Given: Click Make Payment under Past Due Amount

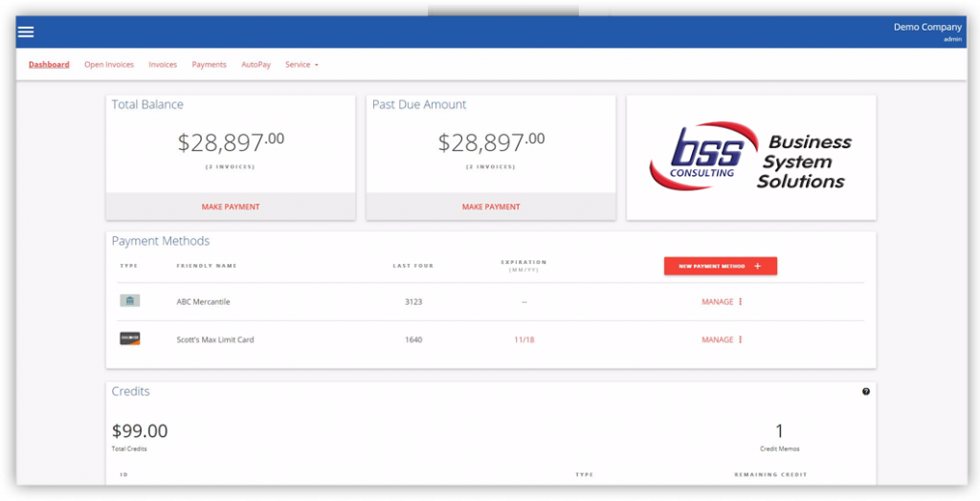Looking at the screenshot, I should 491,207.
